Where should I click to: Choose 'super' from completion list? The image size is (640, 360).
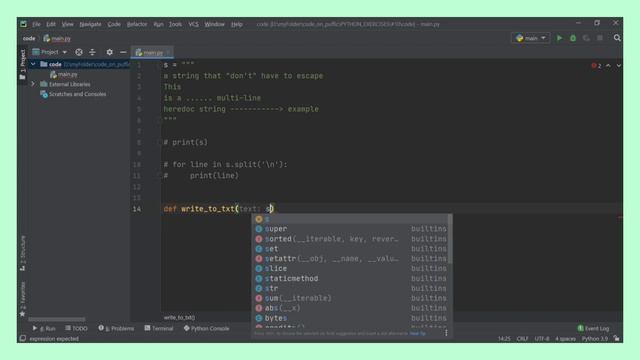(351, 229)
